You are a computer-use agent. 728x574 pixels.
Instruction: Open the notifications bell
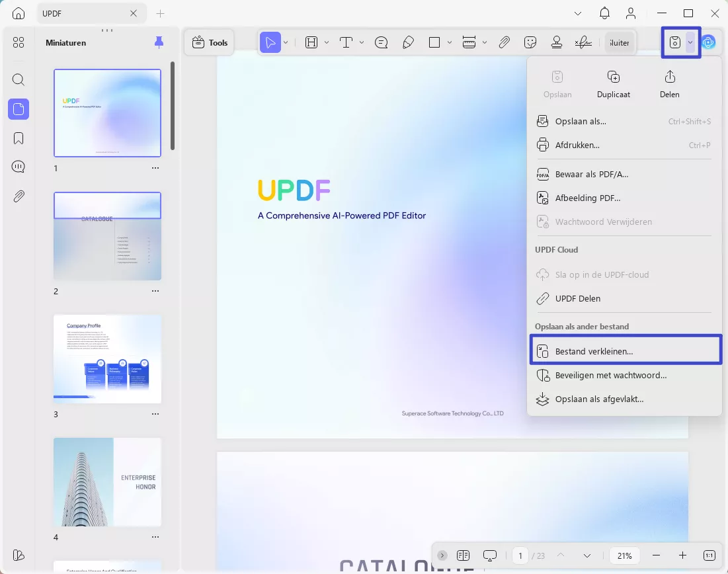click(x=604, y=13)
